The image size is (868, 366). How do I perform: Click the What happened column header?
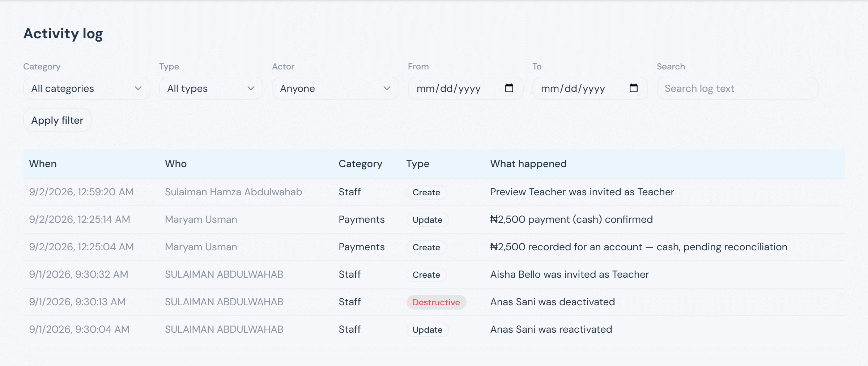click(528, 164)
